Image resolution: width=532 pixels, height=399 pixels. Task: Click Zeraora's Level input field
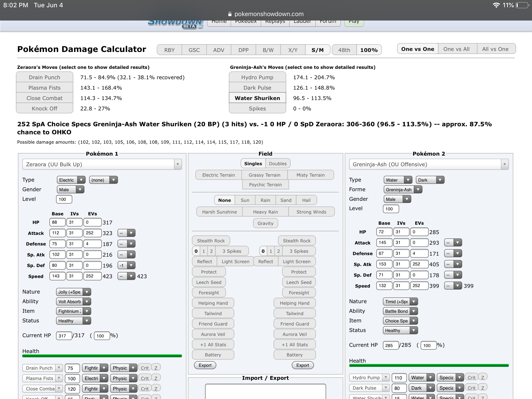click(64, 199)
